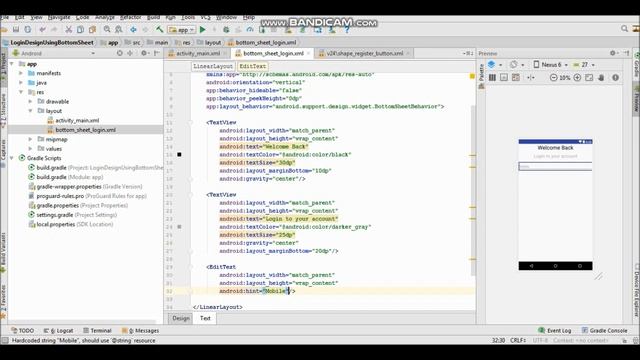Click the Debug app bug icon
Viewport: 640px width, 360px height.
[x=226, y=29]
